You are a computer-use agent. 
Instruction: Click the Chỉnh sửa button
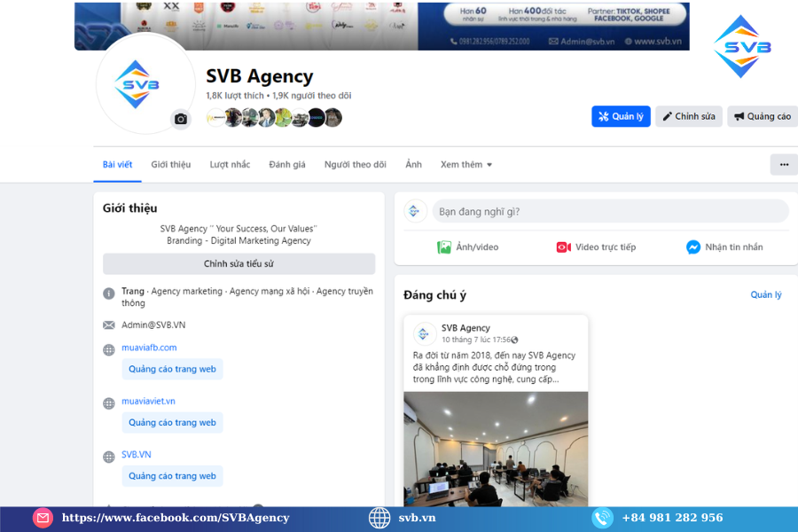point(689,116)
